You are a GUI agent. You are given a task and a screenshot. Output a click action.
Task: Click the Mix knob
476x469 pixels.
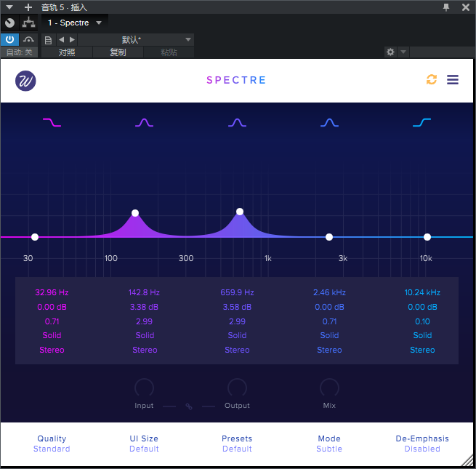[329, 388]
